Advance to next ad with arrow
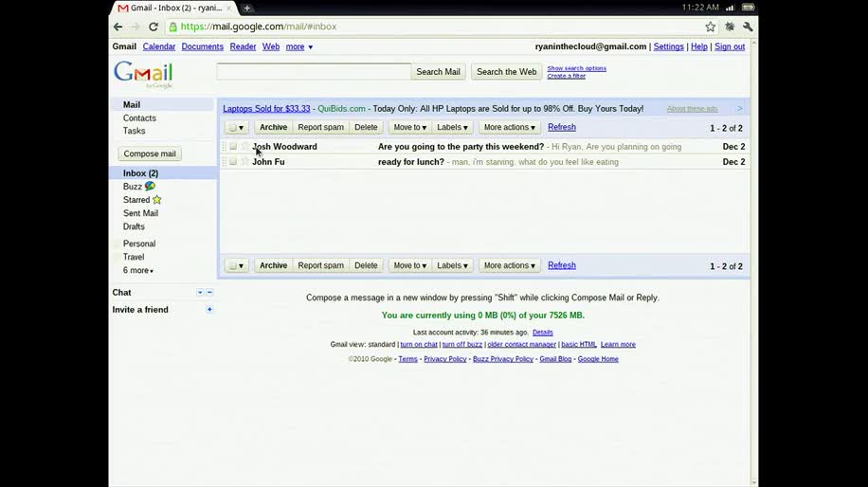868x487 pixels. [740, 108]
